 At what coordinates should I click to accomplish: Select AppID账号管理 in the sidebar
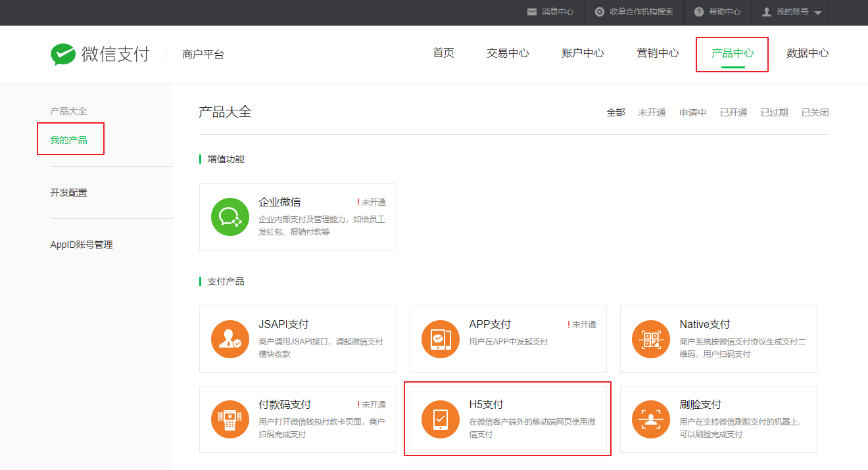82,245
